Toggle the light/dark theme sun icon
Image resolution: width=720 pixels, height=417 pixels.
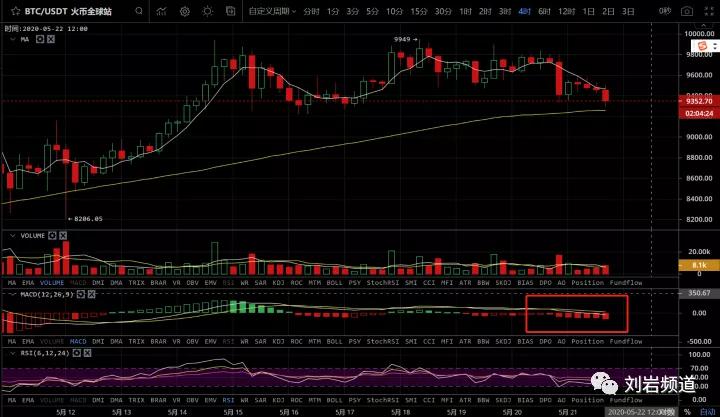208,11
